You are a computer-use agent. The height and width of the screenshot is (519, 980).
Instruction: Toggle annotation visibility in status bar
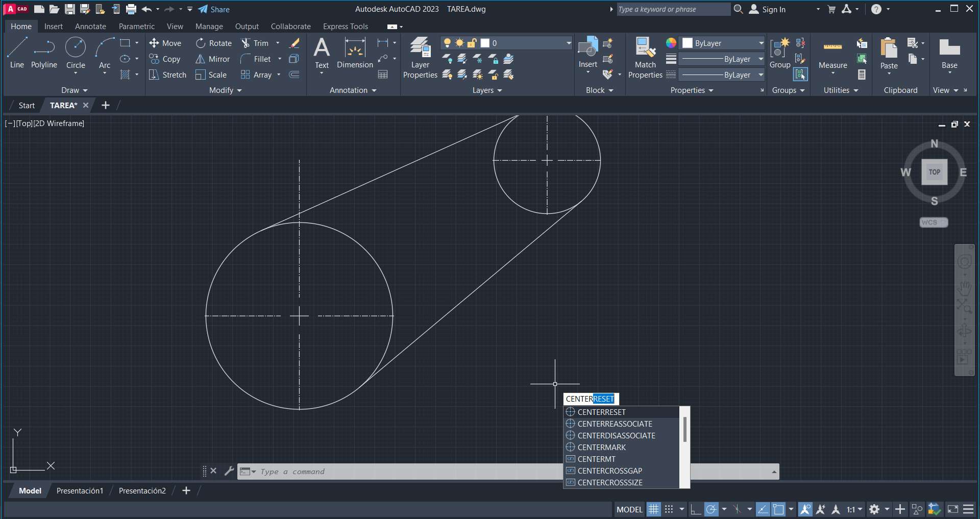click(805, 509)
